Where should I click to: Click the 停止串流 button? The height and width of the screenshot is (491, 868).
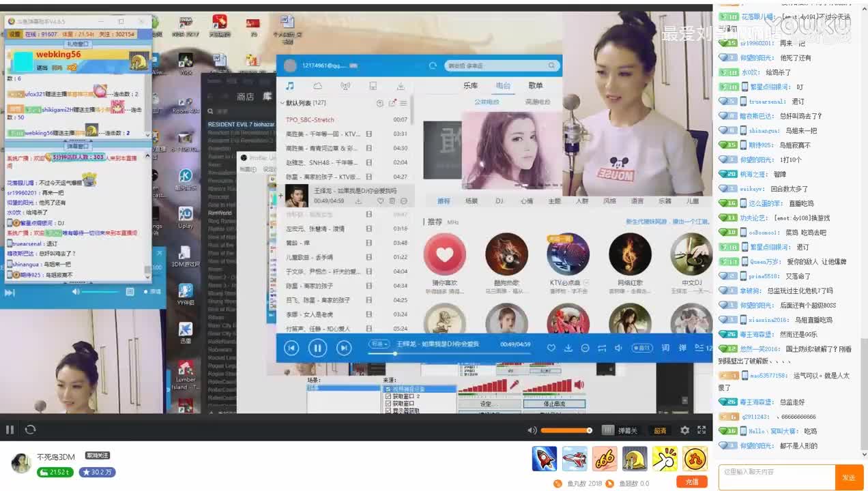pyautogui.click(x=554, y=404)
